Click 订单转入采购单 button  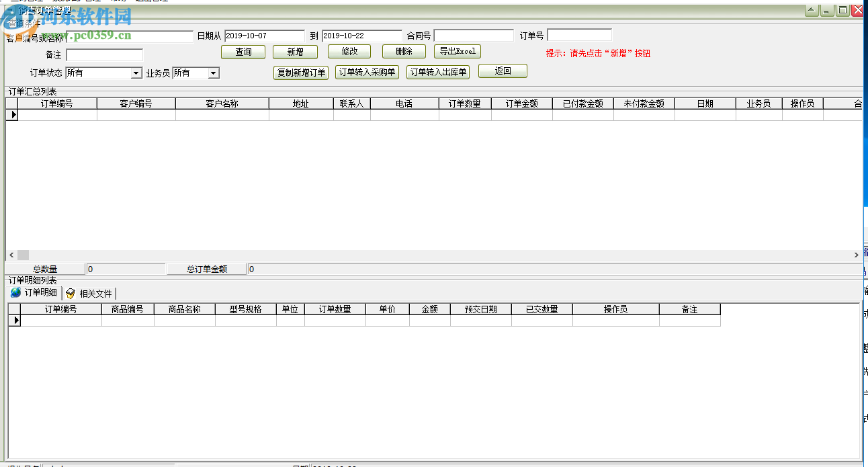click(367, 72)
